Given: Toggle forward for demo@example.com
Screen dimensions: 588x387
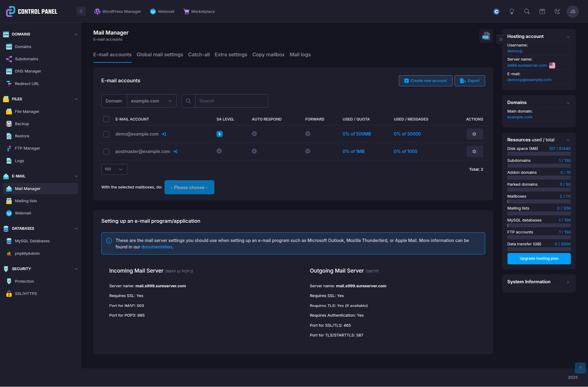Looking at the screenshot, I should pos(308,134).
